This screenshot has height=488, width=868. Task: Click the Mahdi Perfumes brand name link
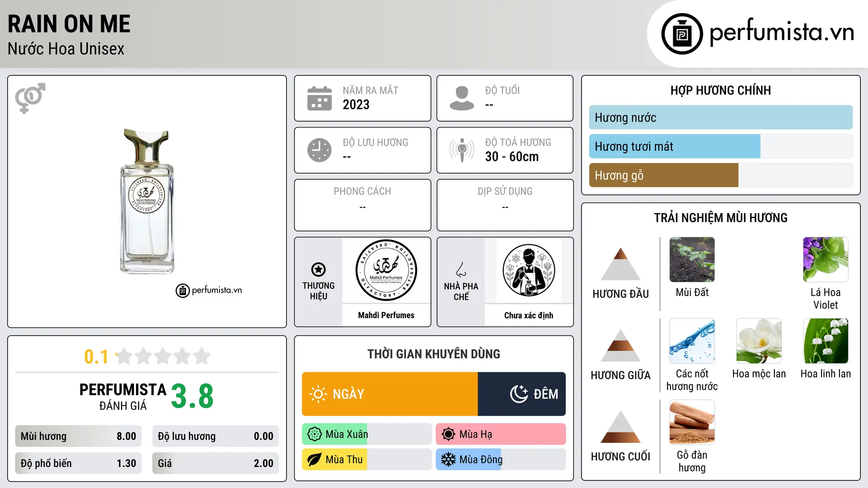(386, 315)
